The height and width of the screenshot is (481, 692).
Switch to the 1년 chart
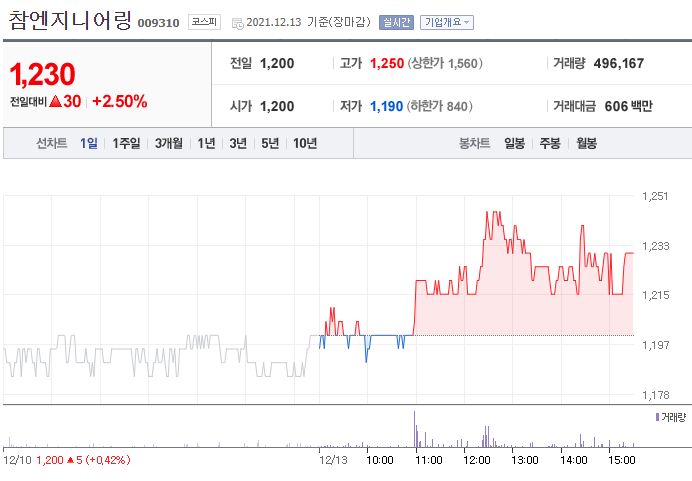[x=206, y=143]
